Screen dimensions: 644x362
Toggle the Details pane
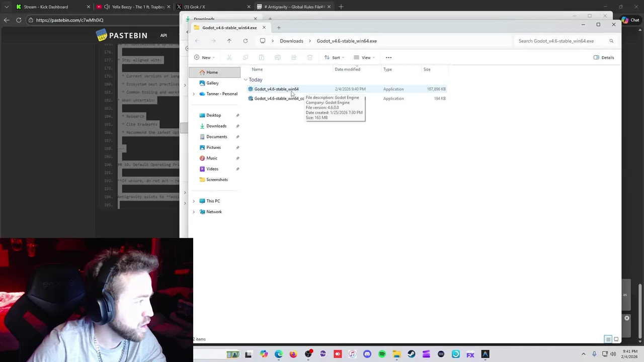(x=604, y=57)
